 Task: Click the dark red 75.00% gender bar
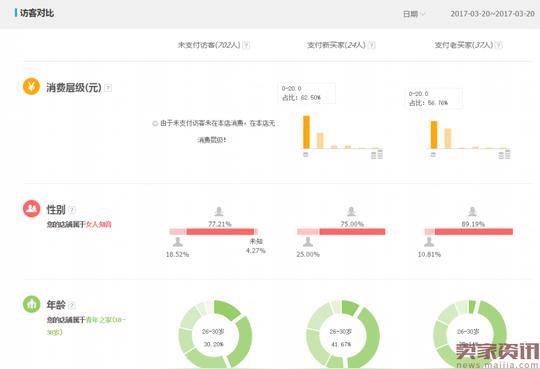[x=352, y=232]
